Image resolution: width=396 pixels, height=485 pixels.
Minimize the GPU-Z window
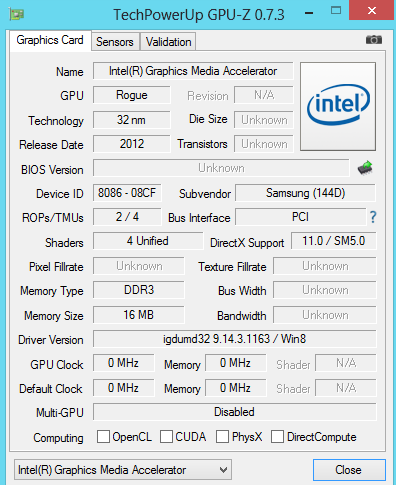309,13
